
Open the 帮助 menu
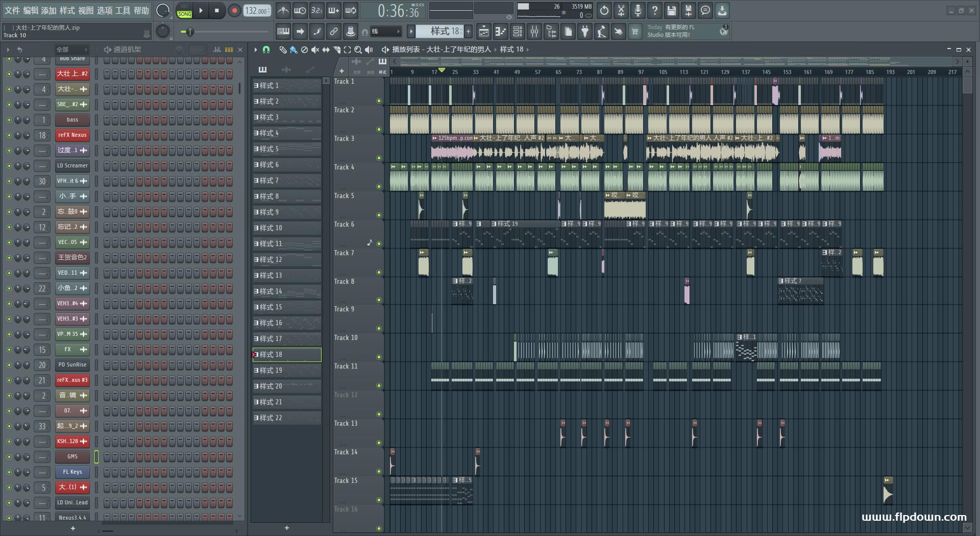(141, 11)
